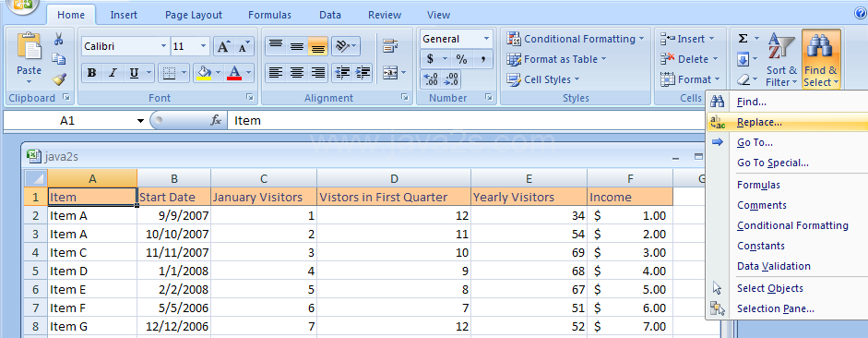
Task: Apply yellow fill color bucket
Action: tap(204, 73)
